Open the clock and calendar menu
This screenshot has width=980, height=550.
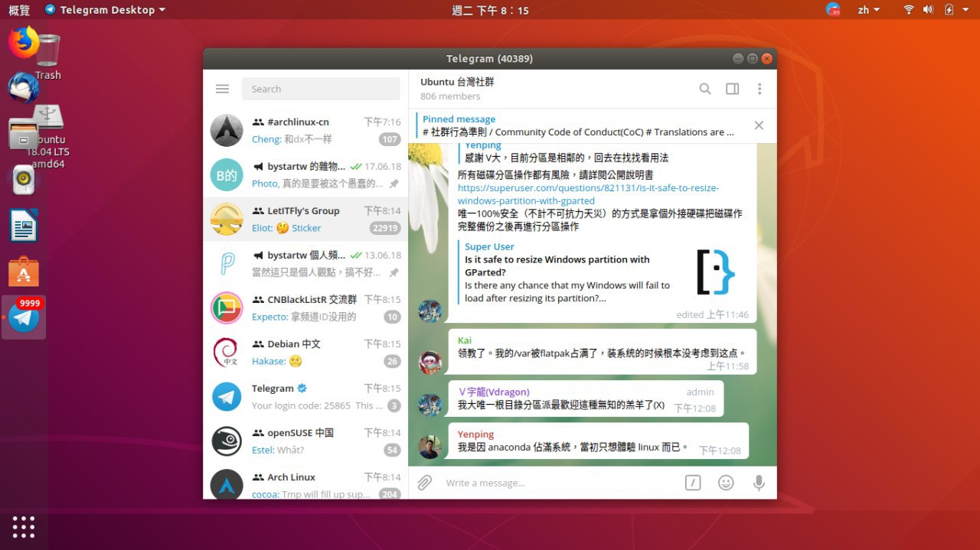click(x=490, y=10)
